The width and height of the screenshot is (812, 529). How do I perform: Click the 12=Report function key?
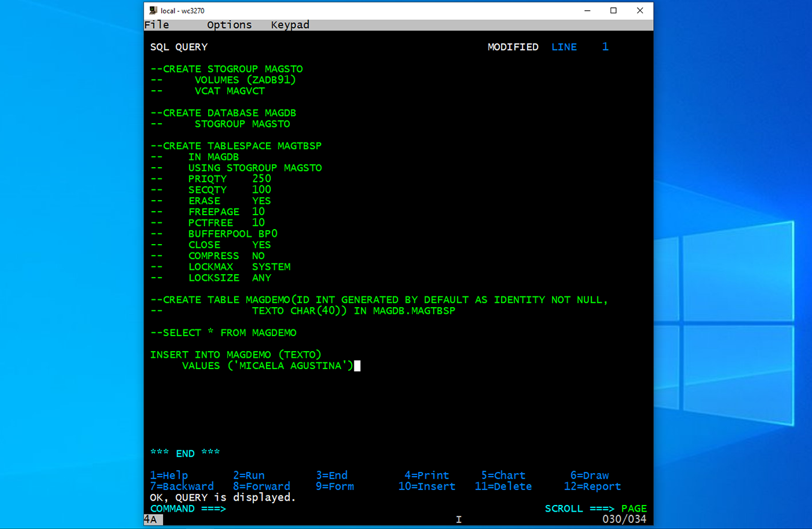click(x=592, y=486)
